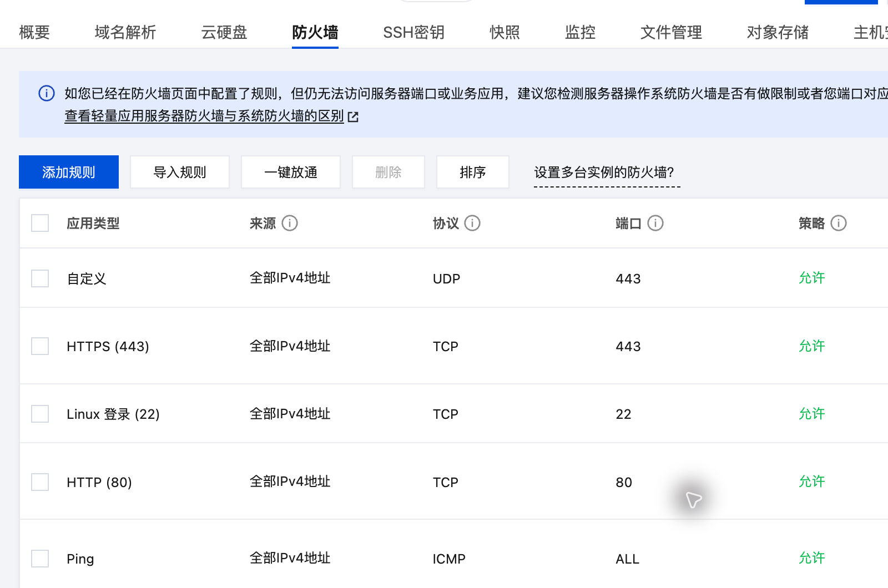Click the 添加规则 button
The height and width of the screenshot is (588, 888).
pyautogui.click(x=69, y=172)
